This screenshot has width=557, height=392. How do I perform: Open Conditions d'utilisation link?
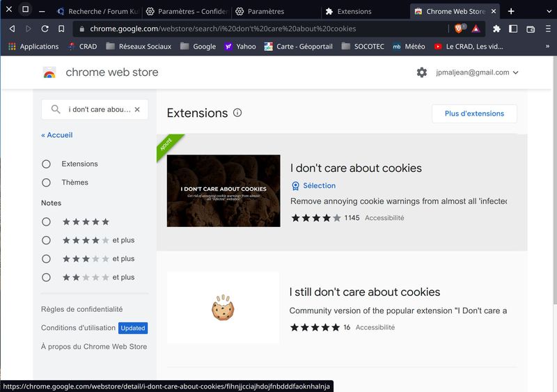pyautogui.click(x=78, y=328)
